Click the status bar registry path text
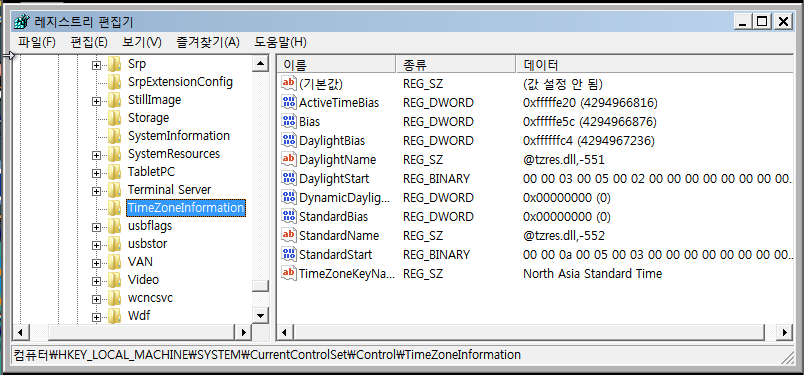804x375 pixels. point(267,354)
